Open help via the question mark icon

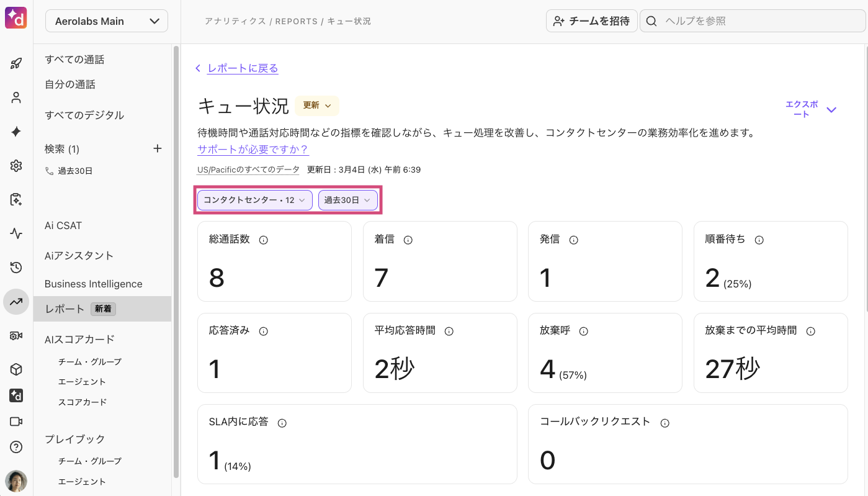click(x=16, y=446)
